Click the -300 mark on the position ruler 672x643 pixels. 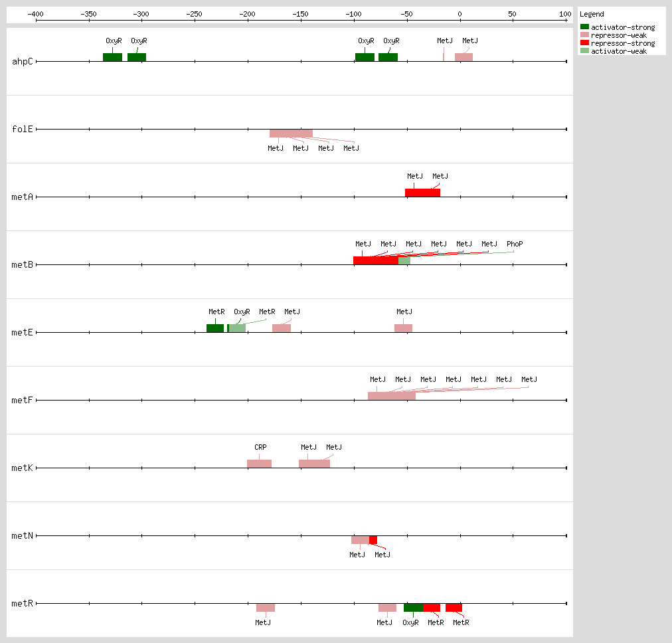141,14
